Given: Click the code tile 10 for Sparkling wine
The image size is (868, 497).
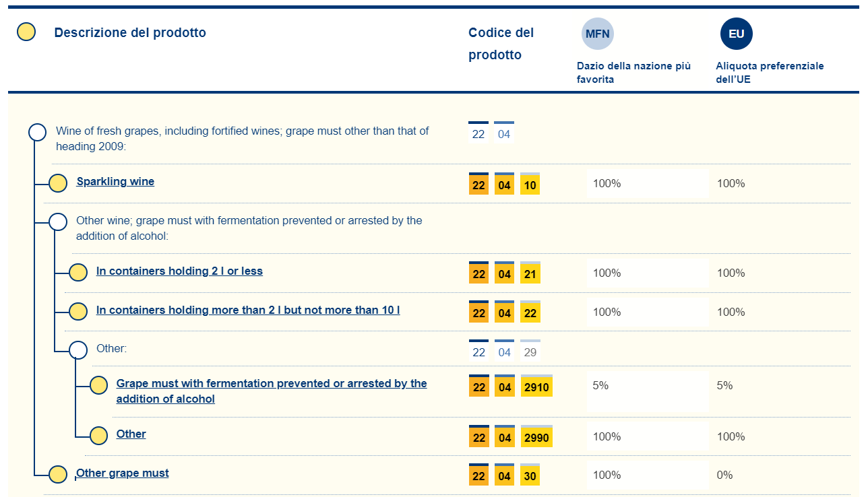Looking at the screenshot, I should (530, 185).
